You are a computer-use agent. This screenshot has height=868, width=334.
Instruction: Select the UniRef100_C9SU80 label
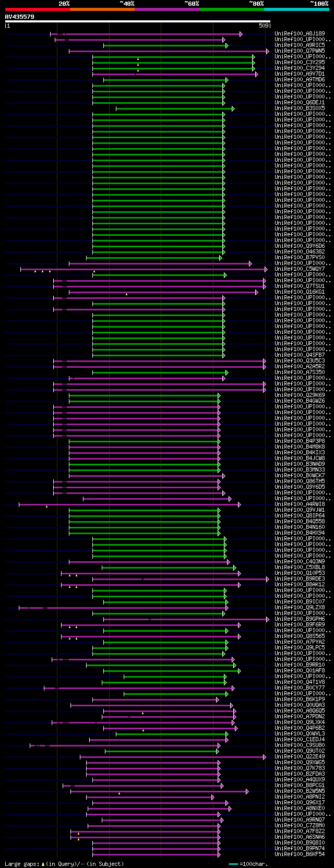pos(300,745)
